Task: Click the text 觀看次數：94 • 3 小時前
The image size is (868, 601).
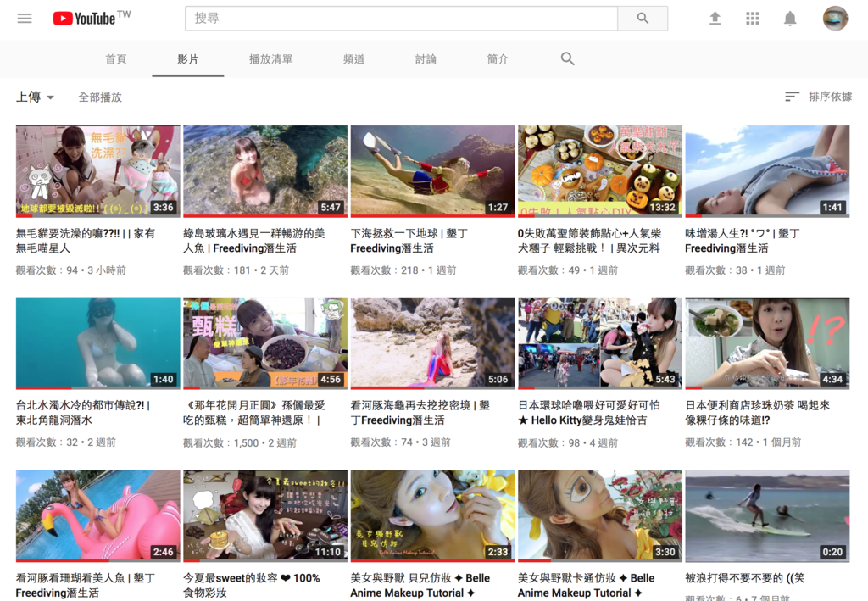Action: coord(71,270)
